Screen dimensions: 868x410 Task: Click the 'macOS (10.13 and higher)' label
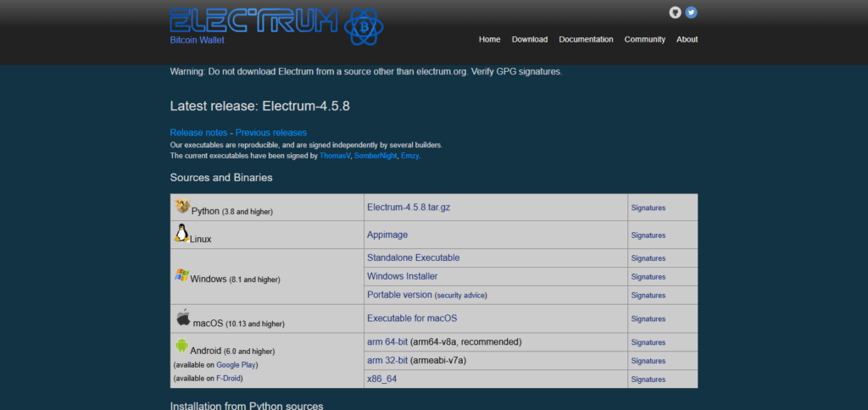coord(238,323)
